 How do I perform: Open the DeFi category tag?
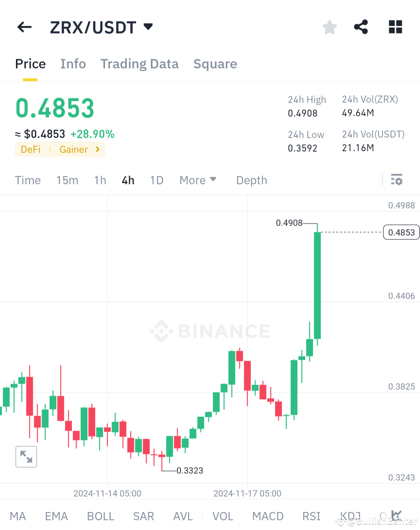30,149
